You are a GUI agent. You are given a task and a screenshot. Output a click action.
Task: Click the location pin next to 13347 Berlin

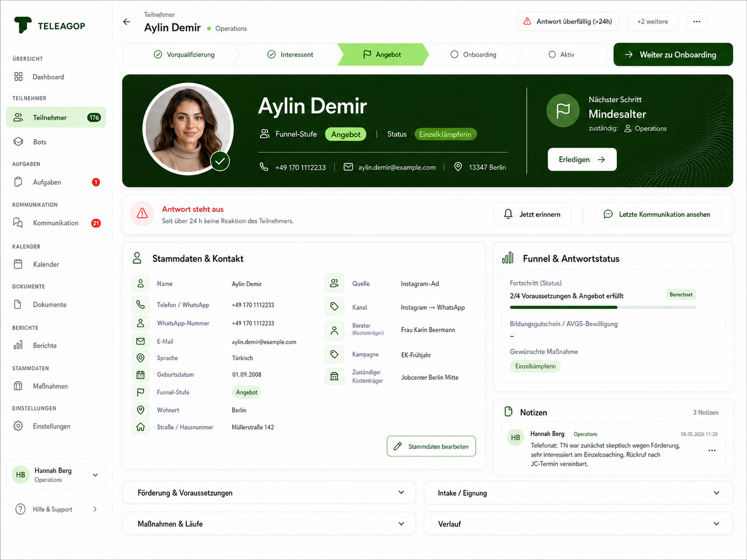point(458,167)
